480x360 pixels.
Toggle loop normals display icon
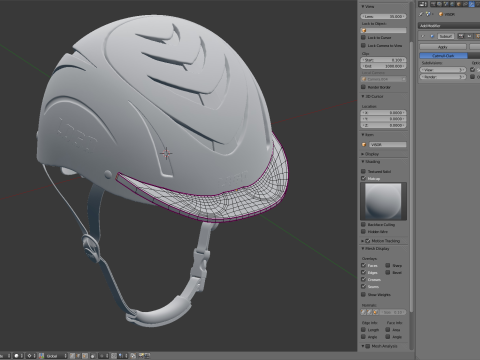coord(370,312)
